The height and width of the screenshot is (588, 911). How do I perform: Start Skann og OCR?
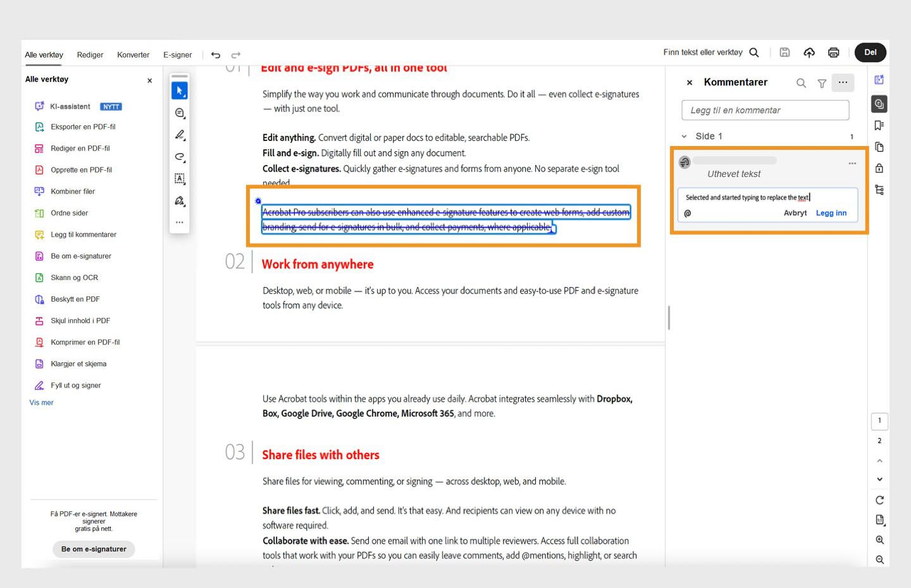click(66, 278)
